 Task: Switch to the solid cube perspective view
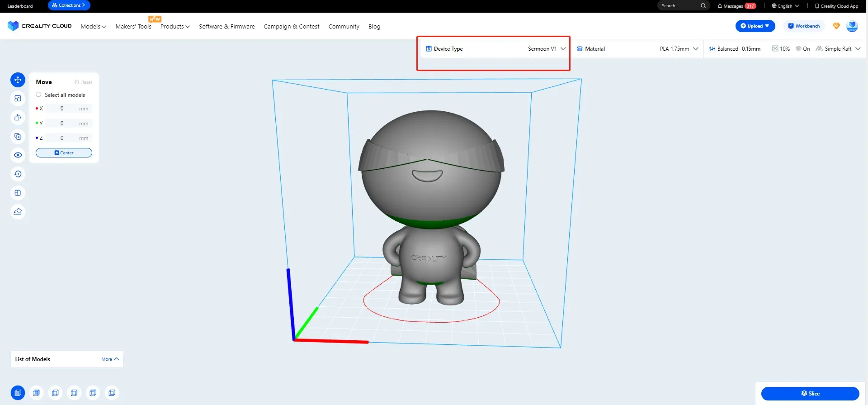point(18,393)
